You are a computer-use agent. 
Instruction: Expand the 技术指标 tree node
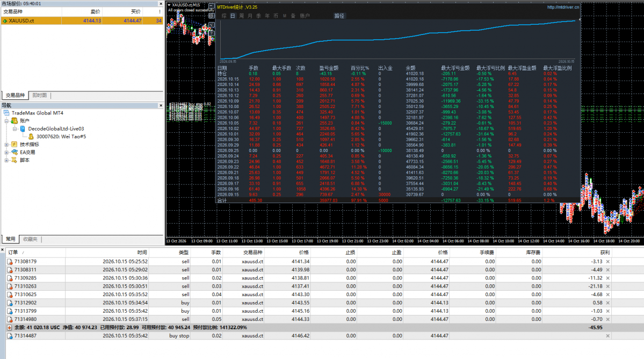click(6, 145)
